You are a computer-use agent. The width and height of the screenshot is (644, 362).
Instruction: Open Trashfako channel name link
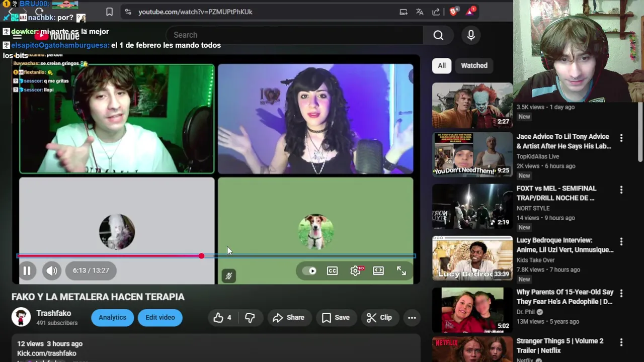point(53,313)
